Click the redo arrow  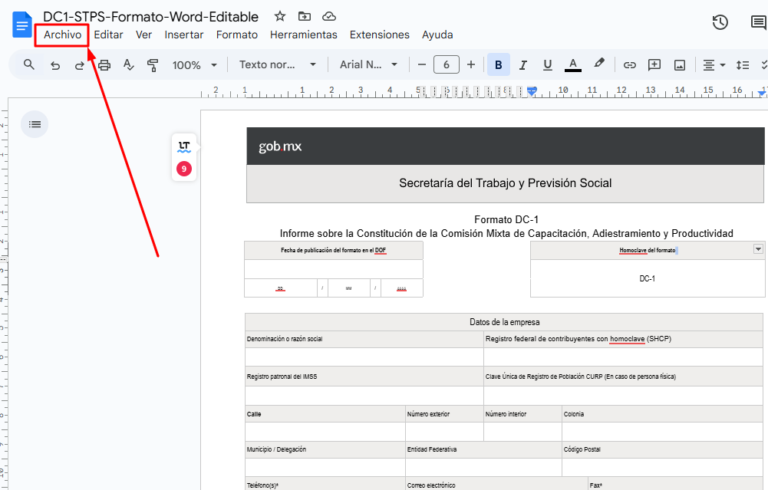point(79,65)
